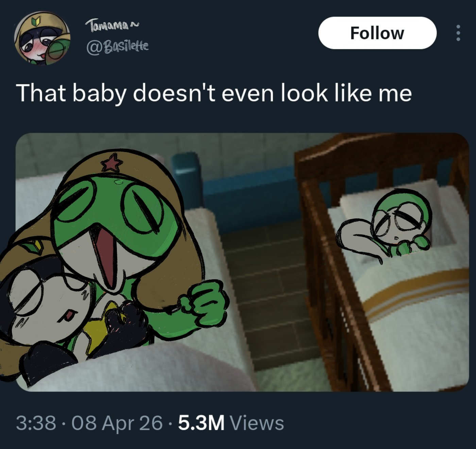
Task: Click the word Views beside 5.3M
Action: pyautogui.click(x=257, y=423)
